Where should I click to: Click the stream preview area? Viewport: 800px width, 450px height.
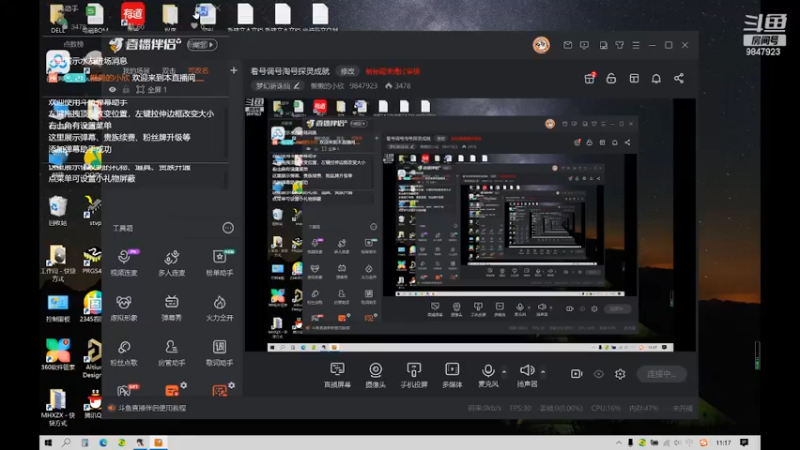click(x=470, y=224)
